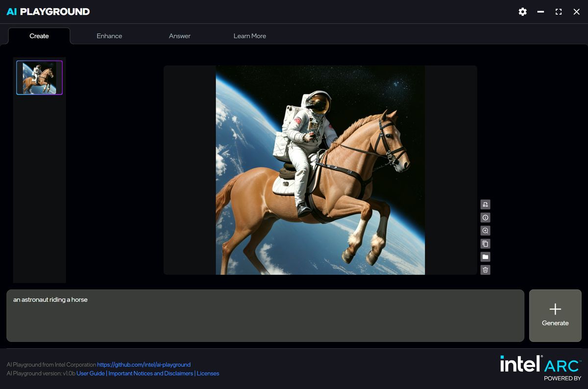Open settings with the gear icon
Image resolution: width=588 pixels, height=389 pixels.
tap(522, 12)
